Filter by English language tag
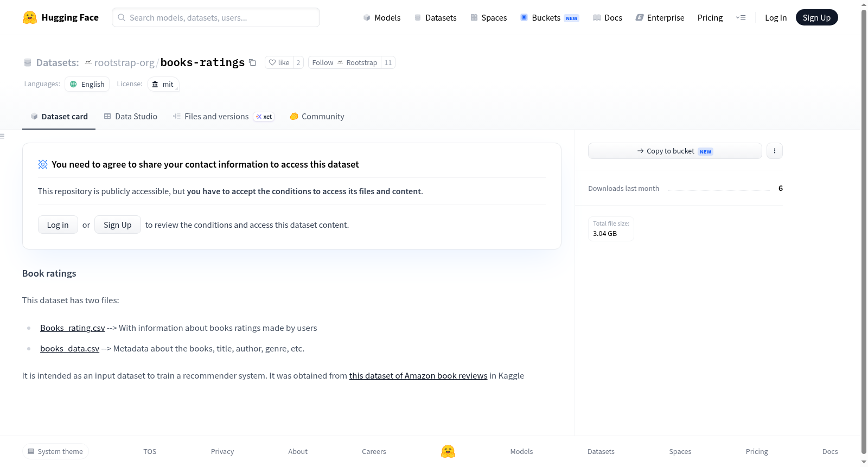Screen dimensions: 868x467 (x=87, y=84)
